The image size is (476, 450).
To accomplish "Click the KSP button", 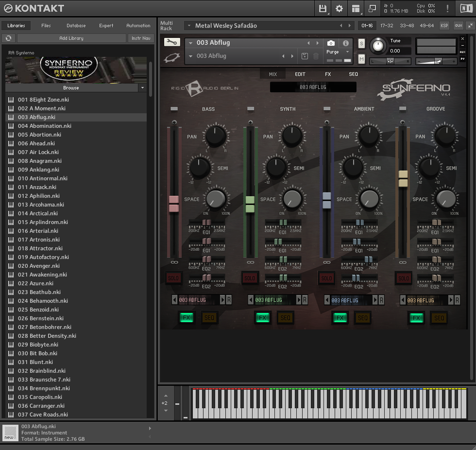I will point(444,25).
